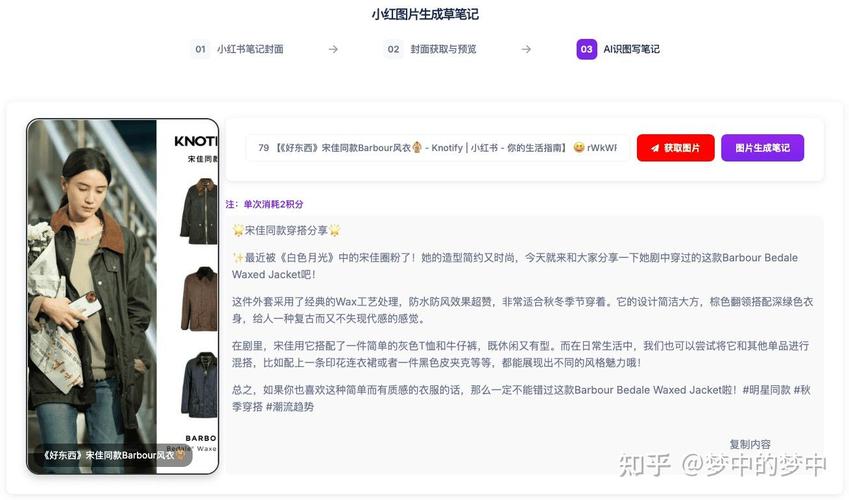Viewport: 849px width, 500px height.
Task: Copy content via 复制内容 link
Action: (x=750, y=444)
